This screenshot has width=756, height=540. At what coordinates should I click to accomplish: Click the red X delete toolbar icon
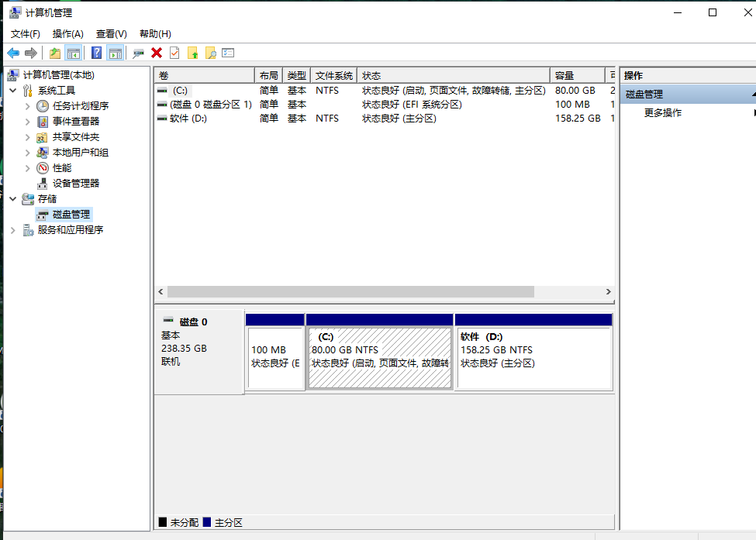(157, 53)
